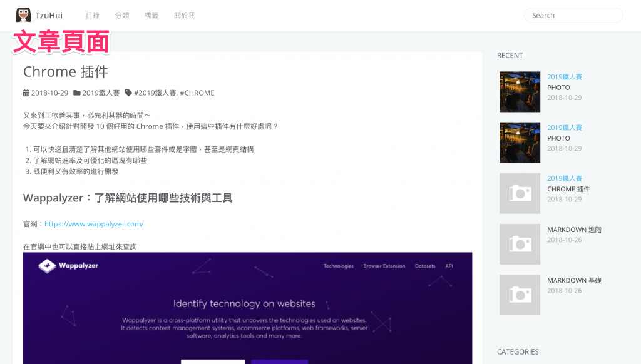Open 2019鐵人賽 category above CHROME 插件
The image size is (641, 364).
[565, 178]
